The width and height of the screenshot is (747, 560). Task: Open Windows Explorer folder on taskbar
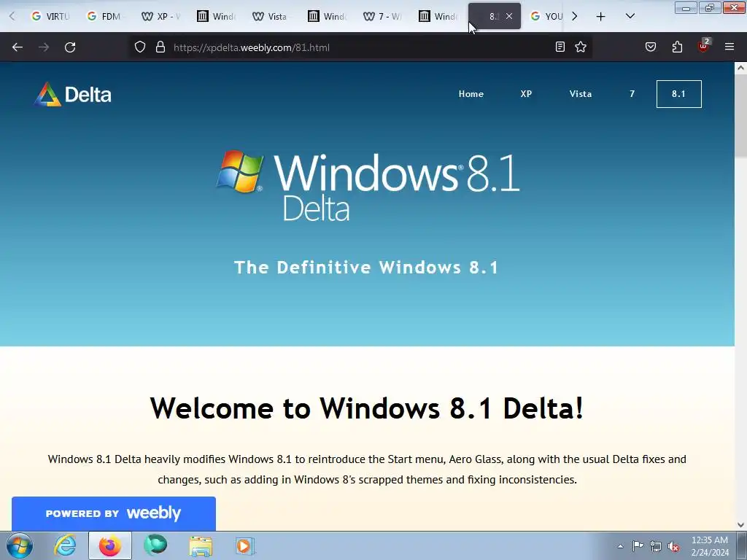tap(201, 546)
